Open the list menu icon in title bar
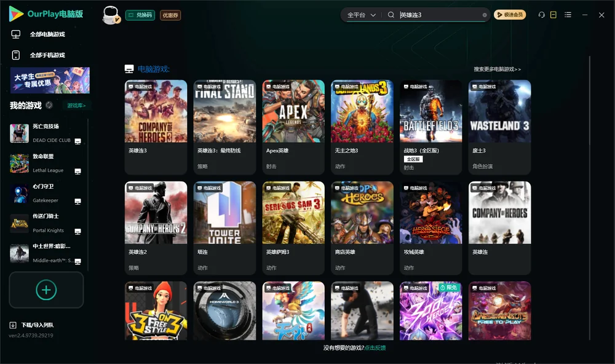Viewport: 615px width, 364px height. [568, 15]
